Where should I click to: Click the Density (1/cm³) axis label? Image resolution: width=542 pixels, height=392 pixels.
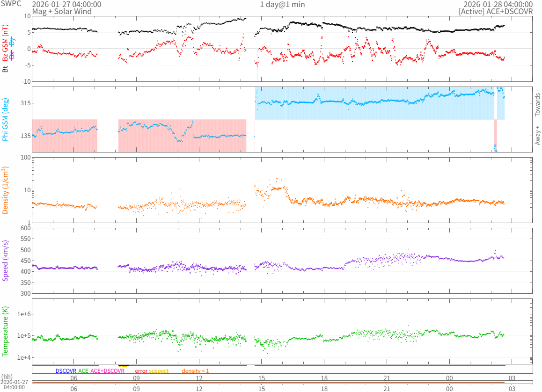tap(6, 190)
